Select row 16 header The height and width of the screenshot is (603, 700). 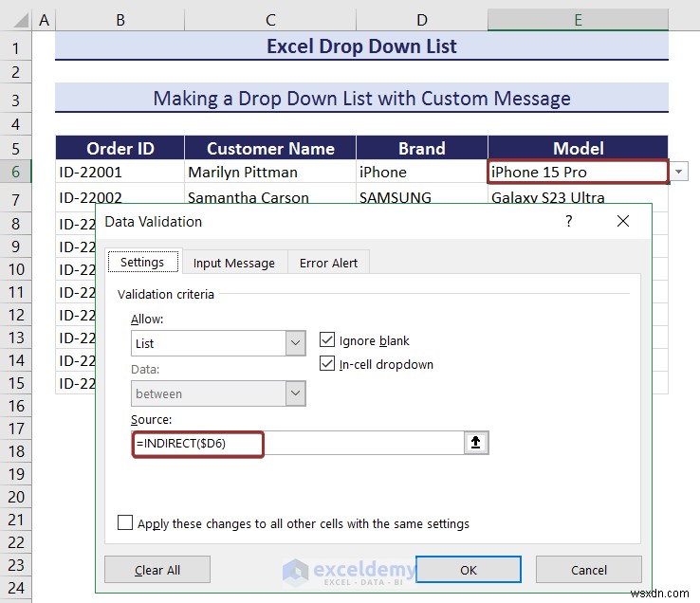click(x=15, y=406)
